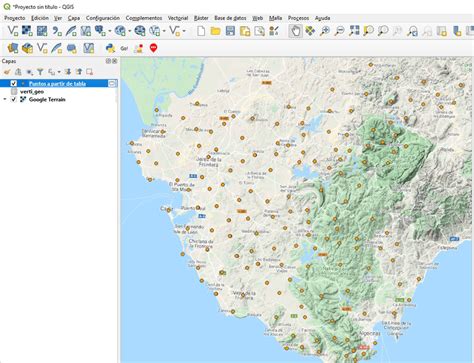The image size is (474, 363).
Task: Open dropdown arrow beside PostGIS layer icon
Action: [110, 31]
